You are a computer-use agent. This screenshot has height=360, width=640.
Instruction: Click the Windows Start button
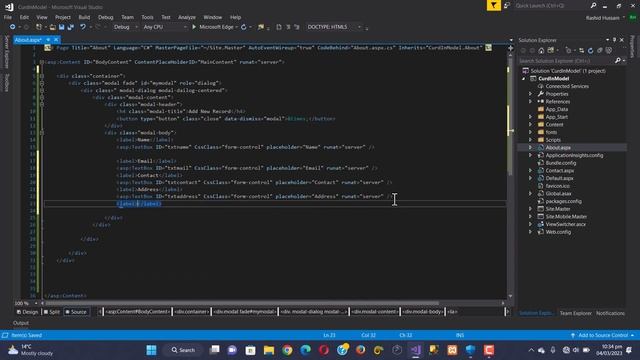pyautogui.click(x=151, y=350)
